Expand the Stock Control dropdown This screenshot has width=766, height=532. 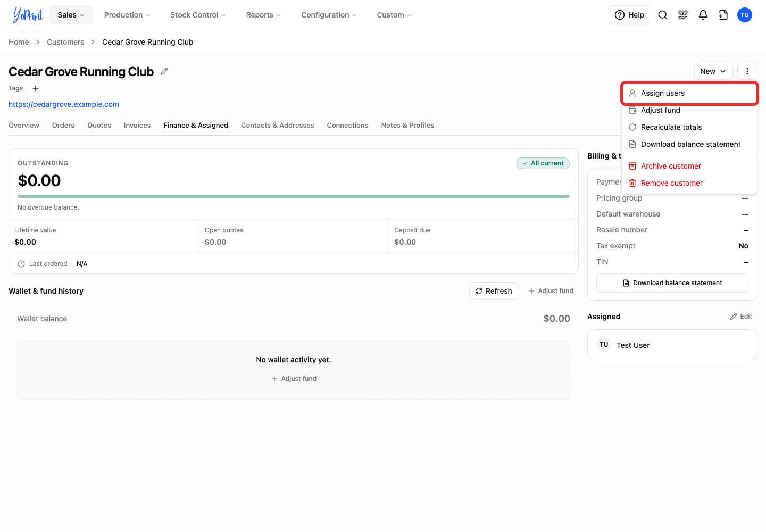(198, 15)
